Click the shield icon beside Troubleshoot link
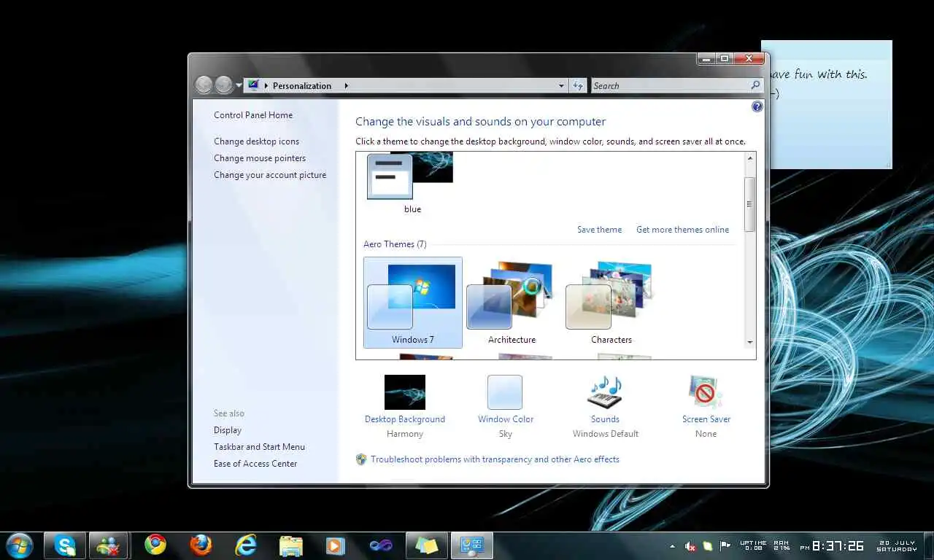This screenshot has height=560, width=934. (x=361, y=459)
